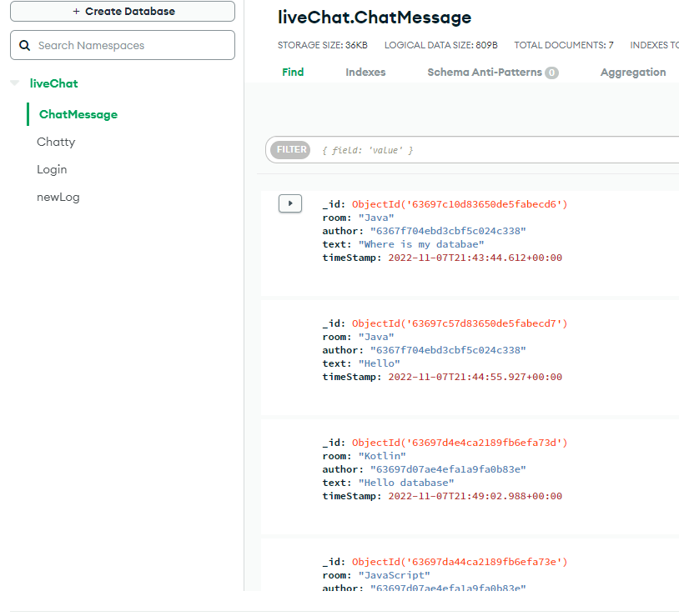679x616 pixels.
Task: Click the "Kotlin" room value
Action: (x=382, y=456)
